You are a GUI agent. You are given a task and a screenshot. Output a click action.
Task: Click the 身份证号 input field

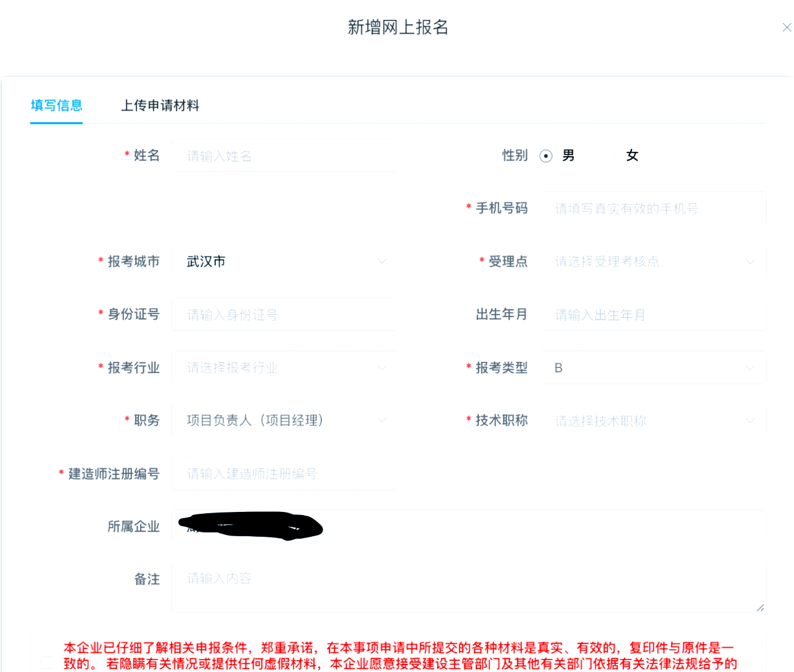click(x=284, y=315)
